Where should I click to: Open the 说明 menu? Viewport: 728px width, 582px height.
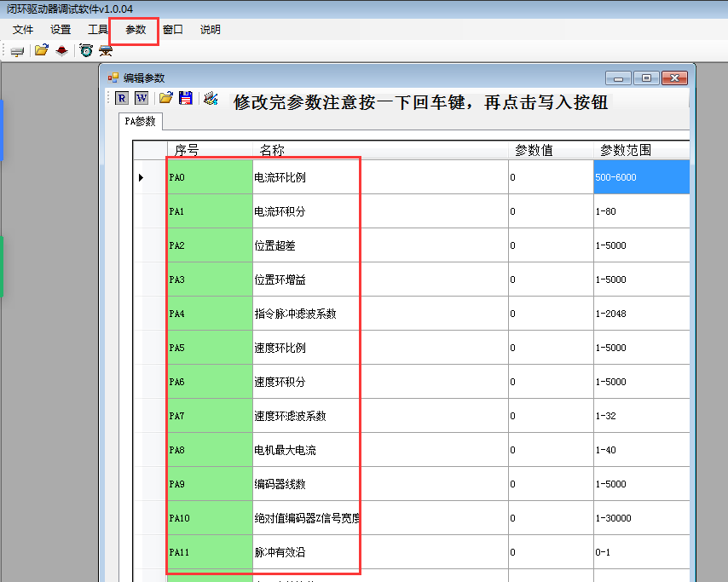click(x=210, y=30)
